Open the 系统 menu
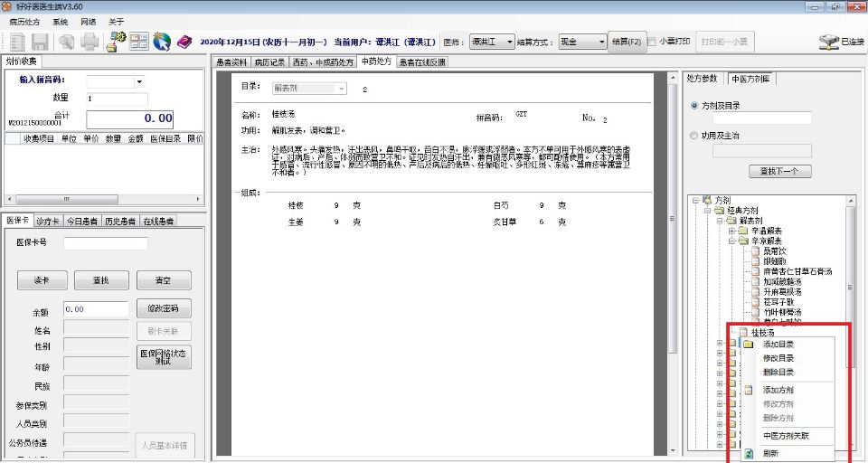This screenshot has width=868, height=463. click(61, 22)
